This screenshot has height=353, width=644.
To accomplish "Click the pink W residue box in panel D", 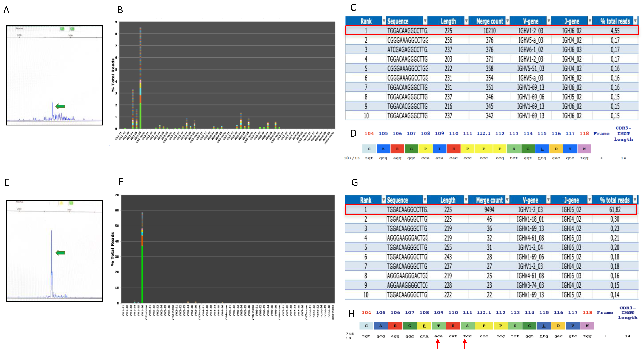I will tap(584, 149).
